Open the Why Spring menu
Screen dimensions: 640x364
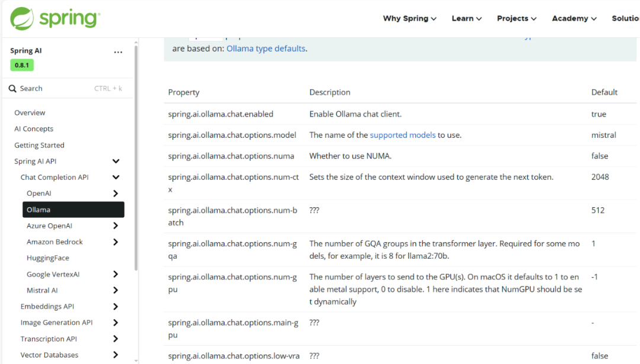(x=409, y=18)
